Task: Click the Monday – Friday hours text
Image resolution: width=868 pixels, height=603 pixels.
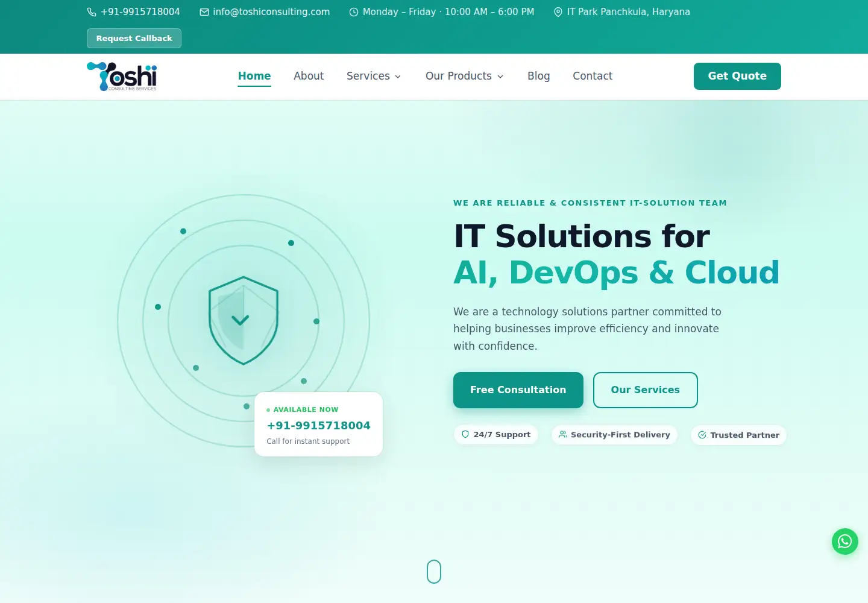Action: tap(448, 12)
